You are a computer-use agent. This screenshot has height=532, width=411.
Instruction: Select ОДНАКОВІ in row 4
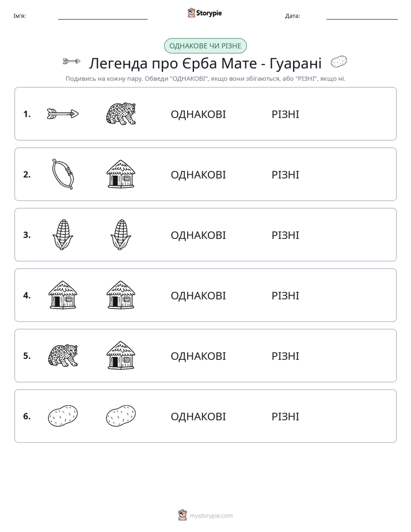[198, 295]
